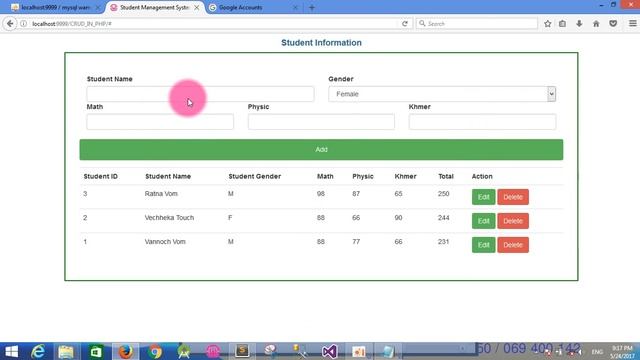
Task: Go back with the browser back arrow
Action: [x=10, y=24]
